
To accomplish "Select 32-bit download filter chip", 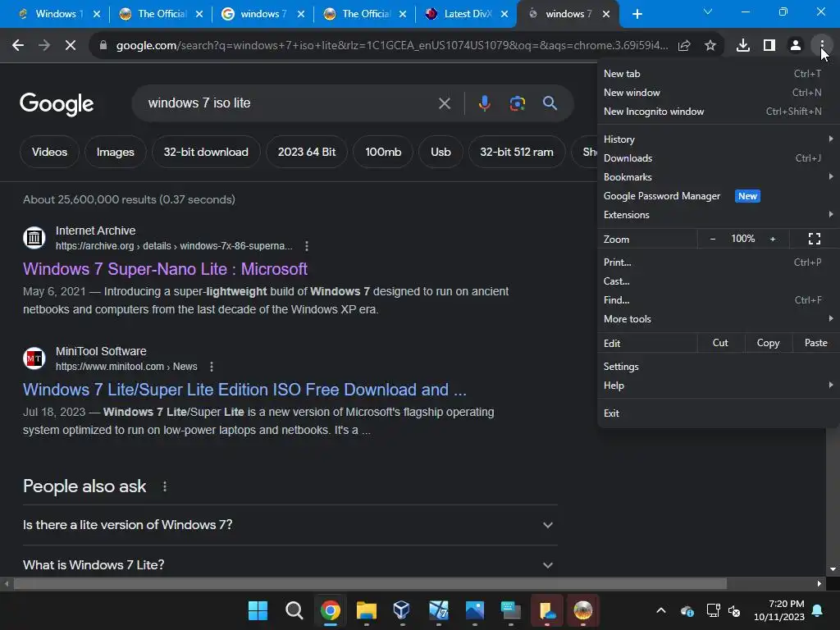I will coord(206,152).
